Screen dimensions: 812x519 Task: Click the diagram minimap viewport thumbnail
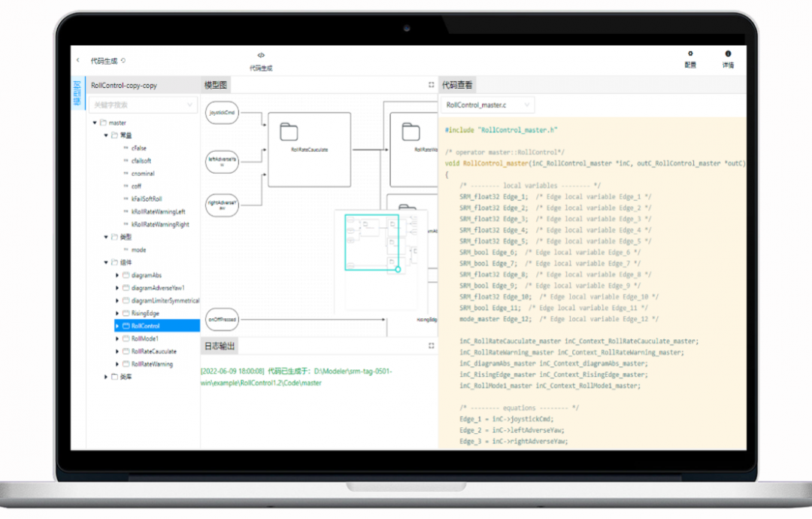point(371,242)
